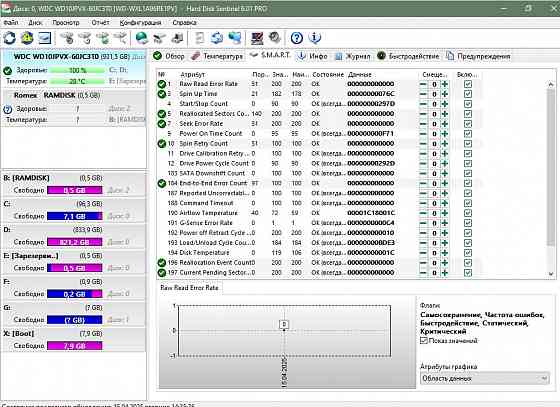560x407 pixels.
Task: Click the "Атрибут" column header
Action: point(192,75)
